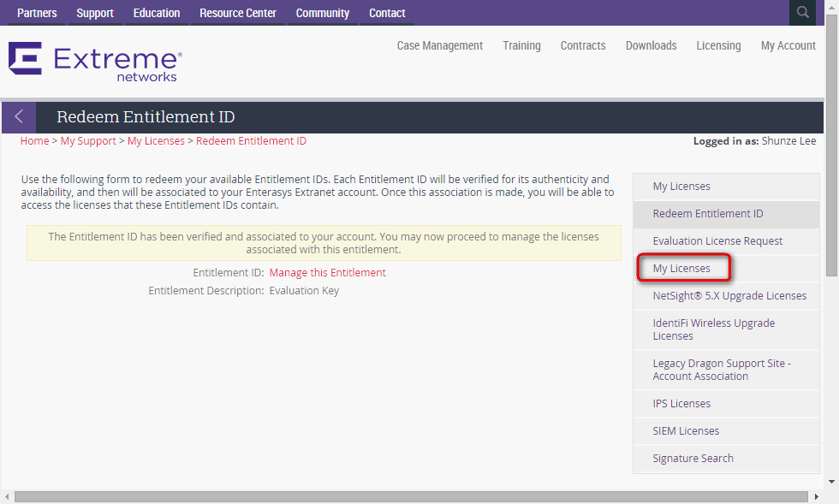Select Contact in the top bar
Image resolution: width=839 pixels, height=504 pixels.
pos(387,13)
